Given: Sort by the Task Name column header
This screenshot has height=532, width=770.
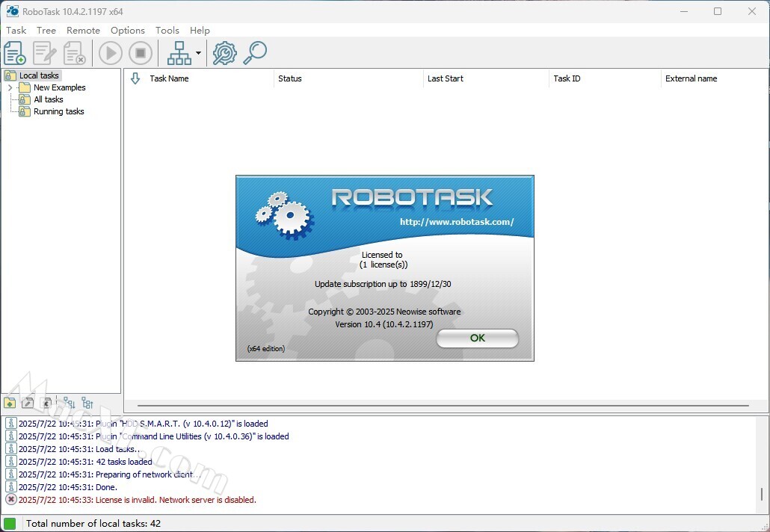Looking at the screenshot, I should pos(169,78).
